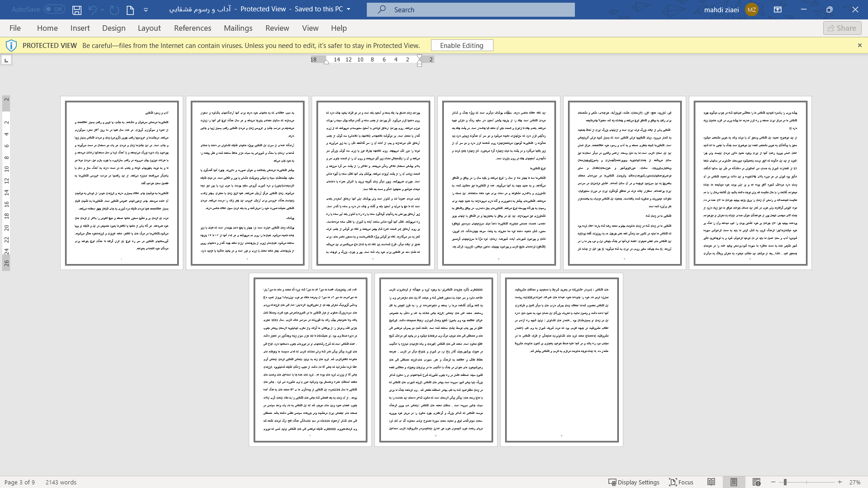Dismiss the Protected View message bar

(859, 45)
